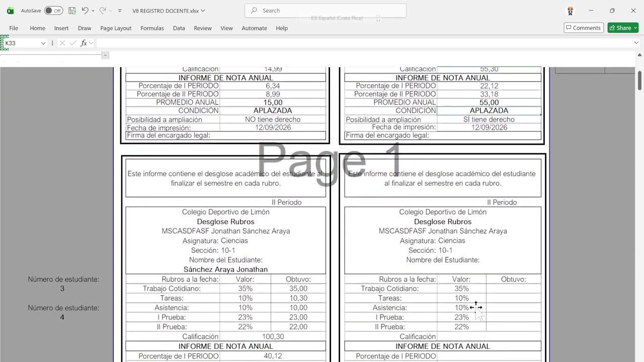Screen dimensions: 644x362
Task: Click into the formula bar input
Action: 364,43
